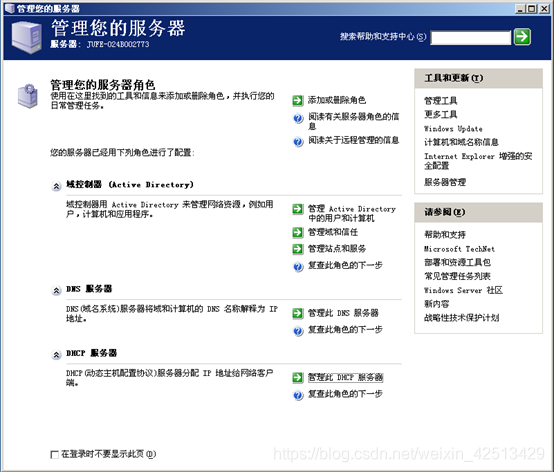Click green arrow beside 管理 Active Directory 中的用户和计算机
The height and width of the screenshot is (472, 554).
[298, 209]
